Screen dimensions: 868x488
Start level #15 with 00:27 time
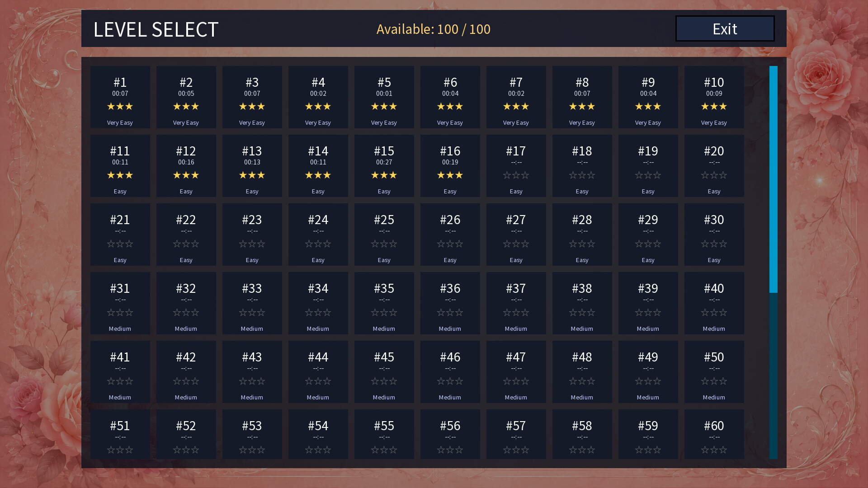(x=384, y=166)
